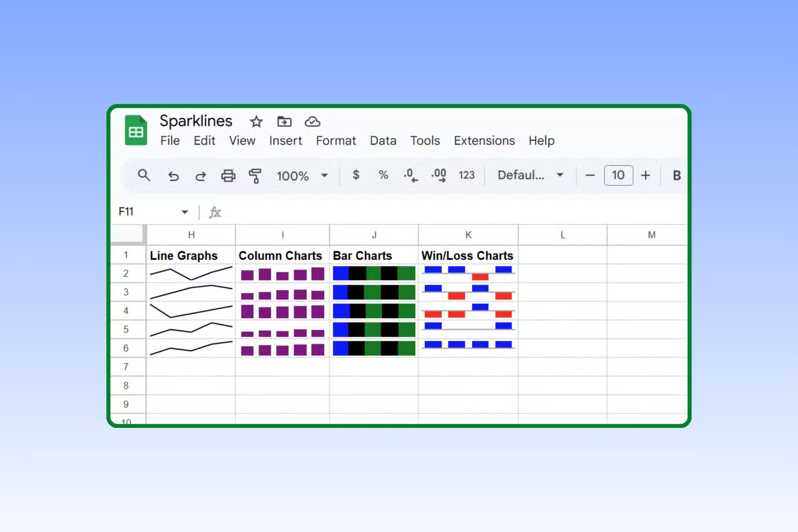Format selection as percent
Viewport: 798px width, 532px height.
pos(383,176)
